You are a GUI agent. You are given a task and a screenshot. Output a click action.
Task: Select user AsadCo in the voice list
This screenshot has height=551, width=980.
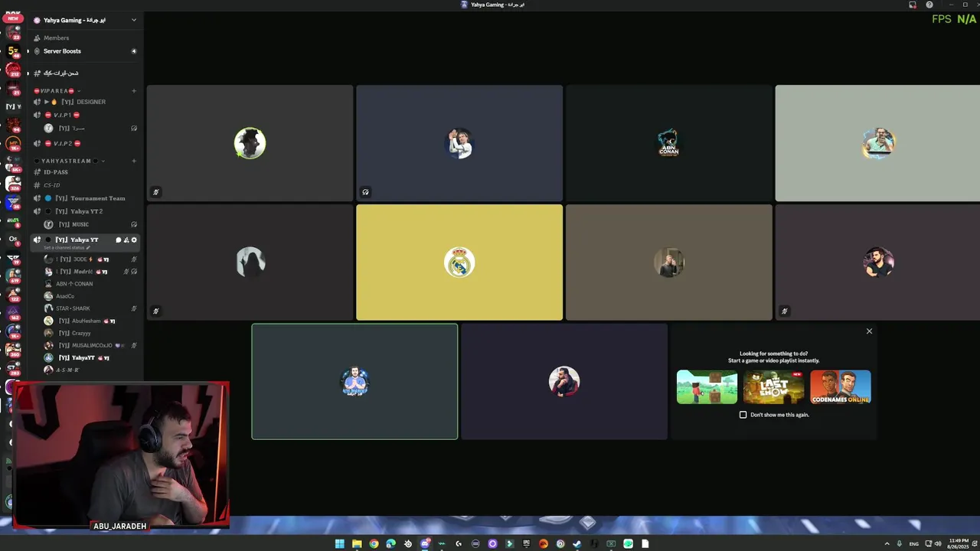pyautogui.click(x=90, y=296)
